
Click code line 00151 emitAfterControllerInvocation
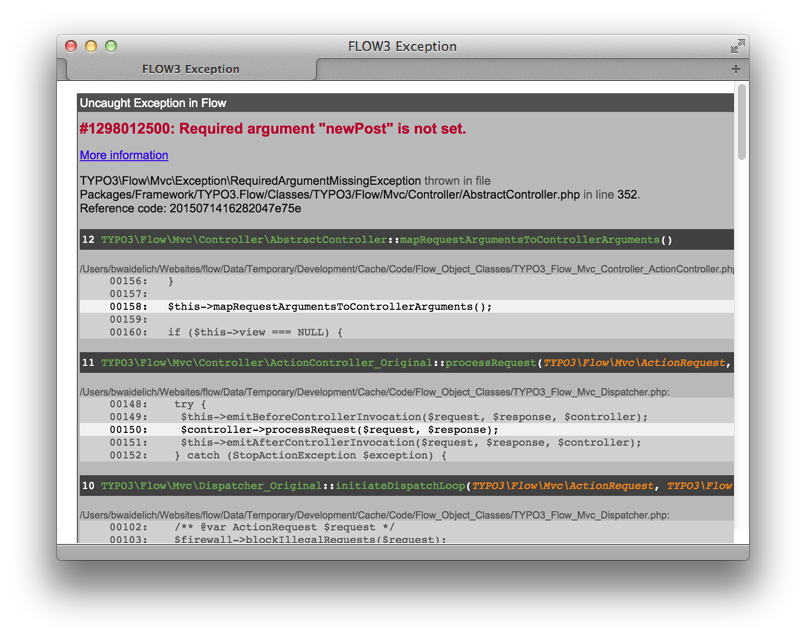tap(407, 443)
